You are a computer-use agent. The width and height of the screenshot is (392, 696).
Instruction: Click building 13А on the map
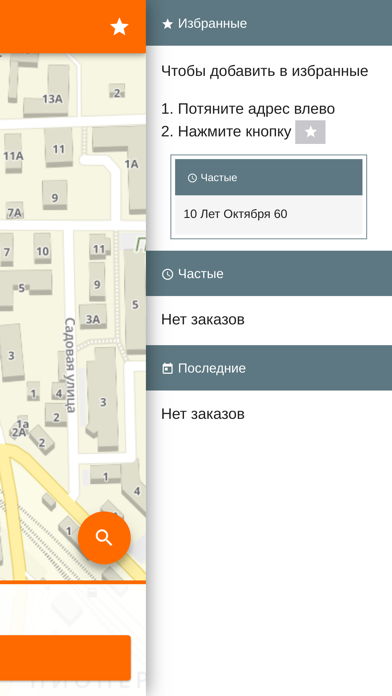pos(52,99)
